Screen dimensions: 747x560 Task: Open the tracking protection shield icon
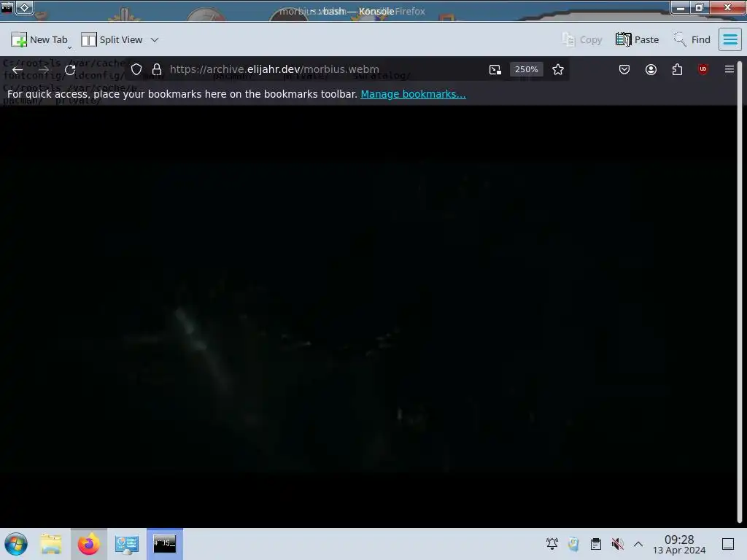click(136, 69)
